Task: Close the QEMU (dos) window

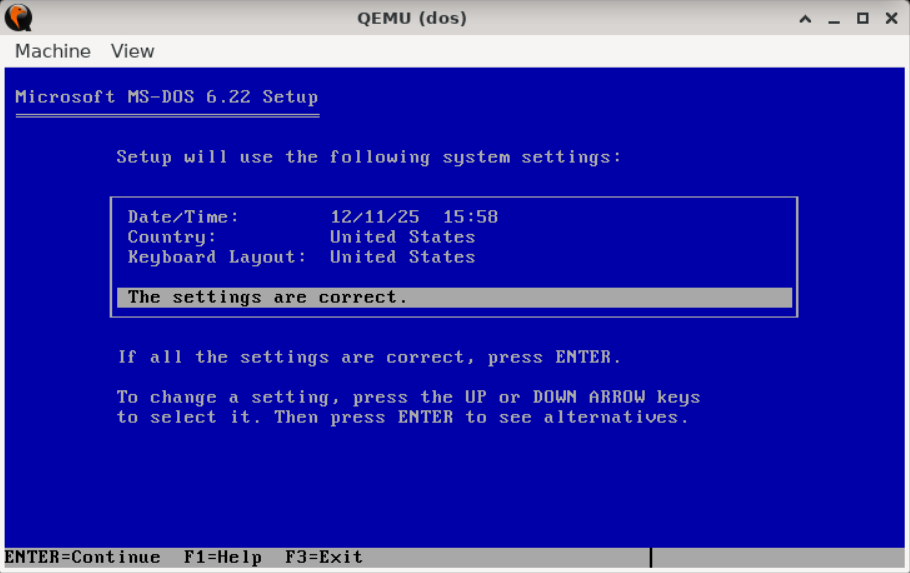Action: [x=891, y=18]
